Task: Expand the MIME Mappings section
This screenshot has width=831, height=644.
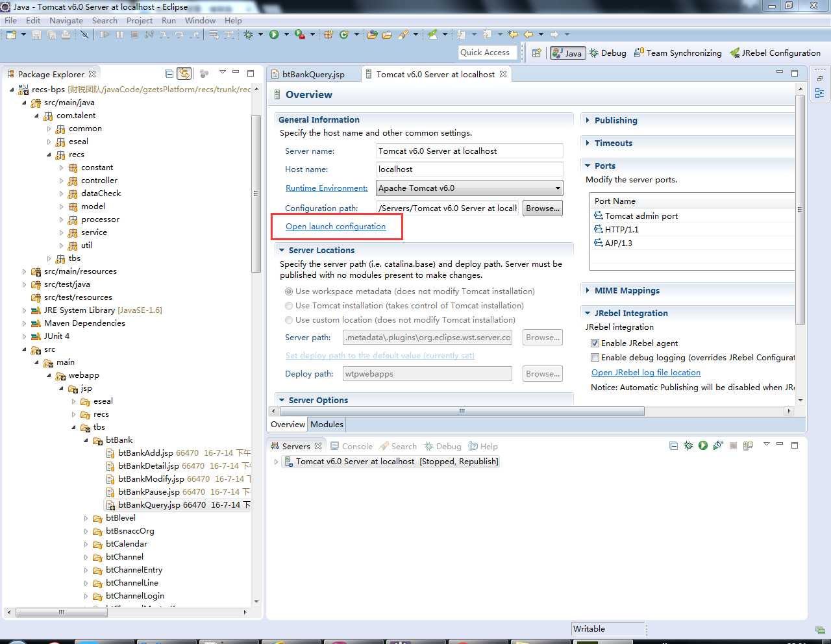Action: (588, 291)
